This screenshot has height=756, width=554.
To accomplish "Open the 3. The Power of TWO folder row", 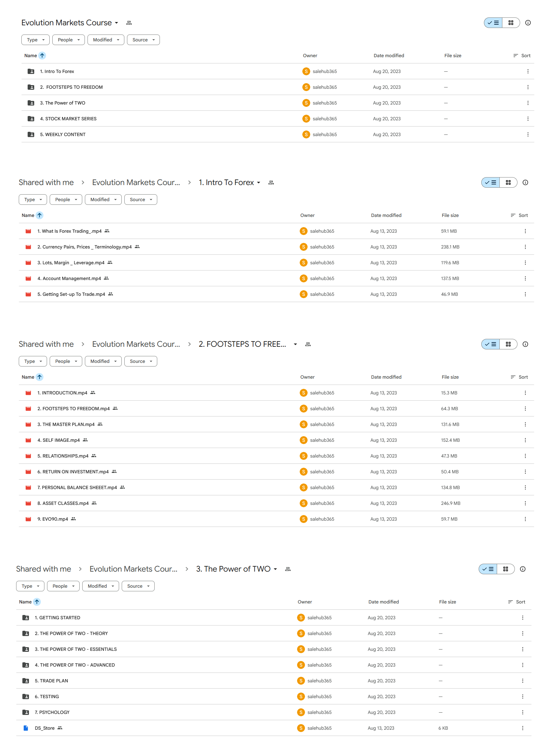I will (x=278, y=103).
